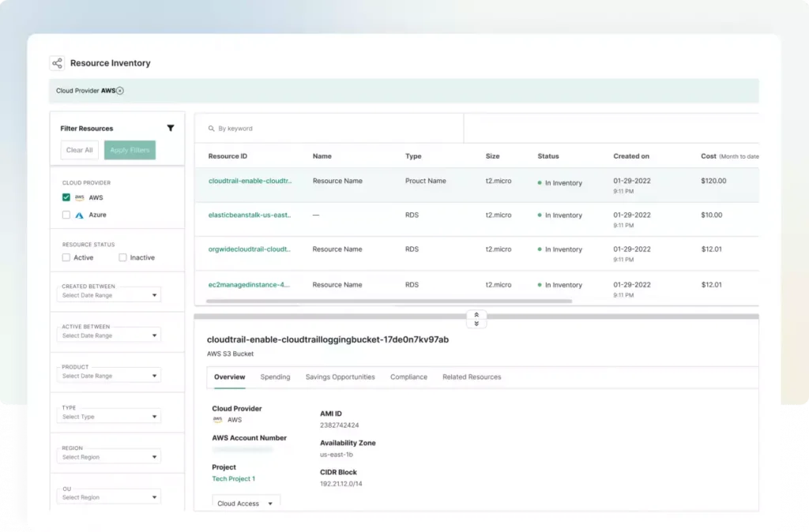Uncheck the AWS cloud provider checkbox
Viewport: 809px width, 532px height.
66,198
